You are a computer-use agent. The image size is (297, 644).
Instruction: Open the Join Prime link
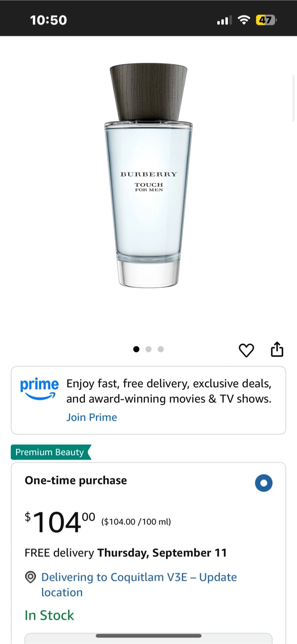(x=92, y=417)
